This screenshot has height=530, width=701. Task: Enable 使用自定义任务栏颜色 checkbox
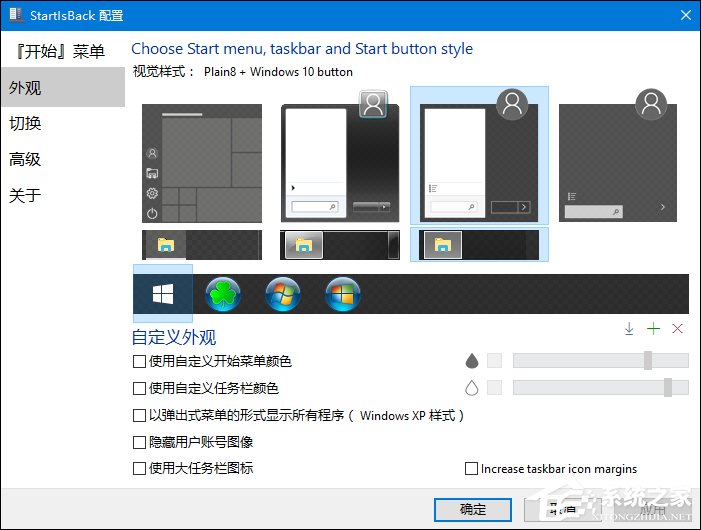(x=139, y=388)
